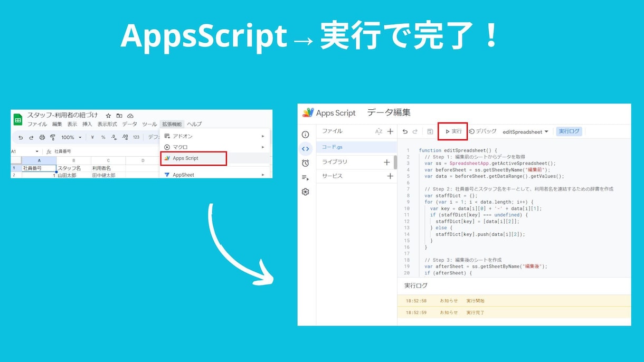Redo in the Apps Script editor

click(415, 131)
